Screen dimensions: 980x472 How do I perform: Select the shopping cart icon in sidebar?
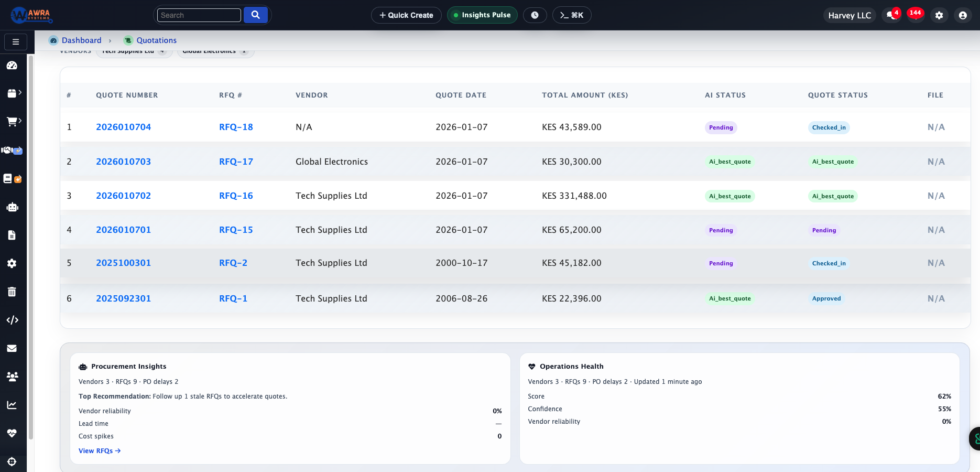click(12, 121)
